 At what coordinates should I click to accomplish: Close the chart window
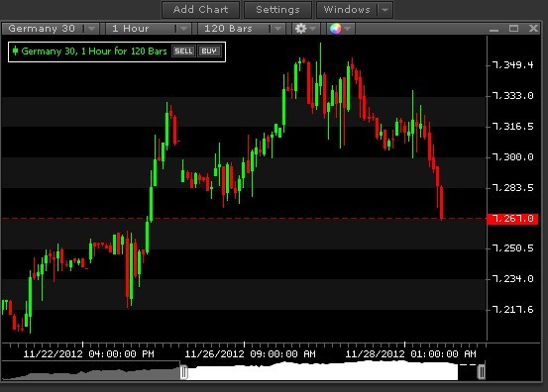(533, 29)
